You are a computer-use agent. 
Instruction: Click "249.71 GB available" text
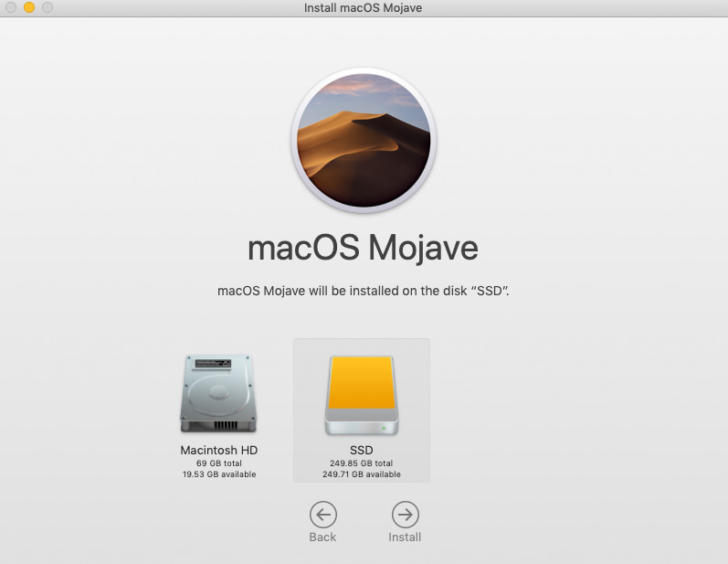click(x=361, y=474)
